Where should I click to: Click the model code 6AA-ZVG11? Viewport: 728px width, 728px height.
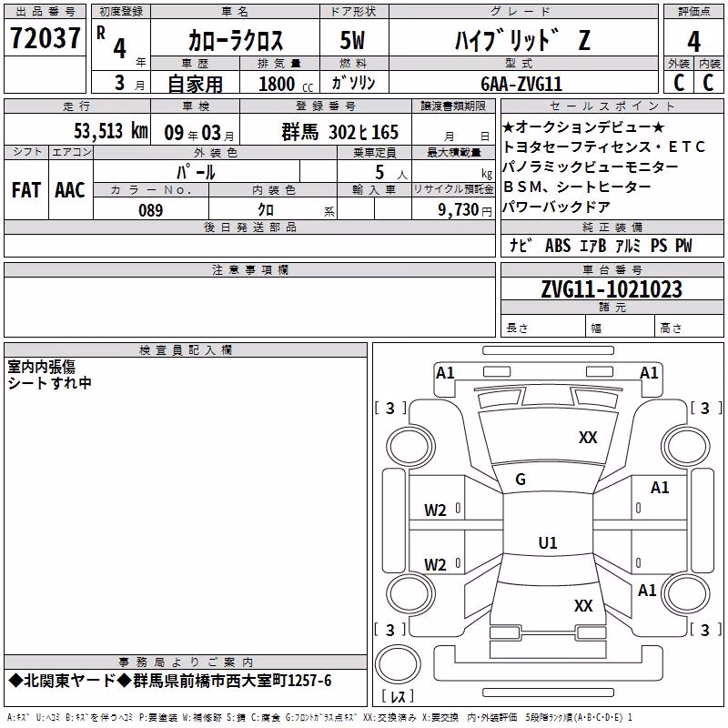point(521,84)
